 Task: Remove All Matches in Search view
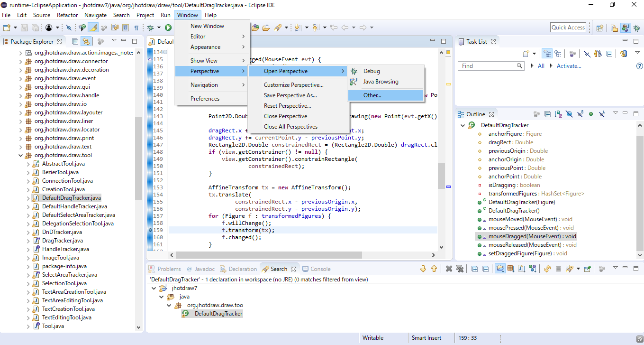point(459,269)
